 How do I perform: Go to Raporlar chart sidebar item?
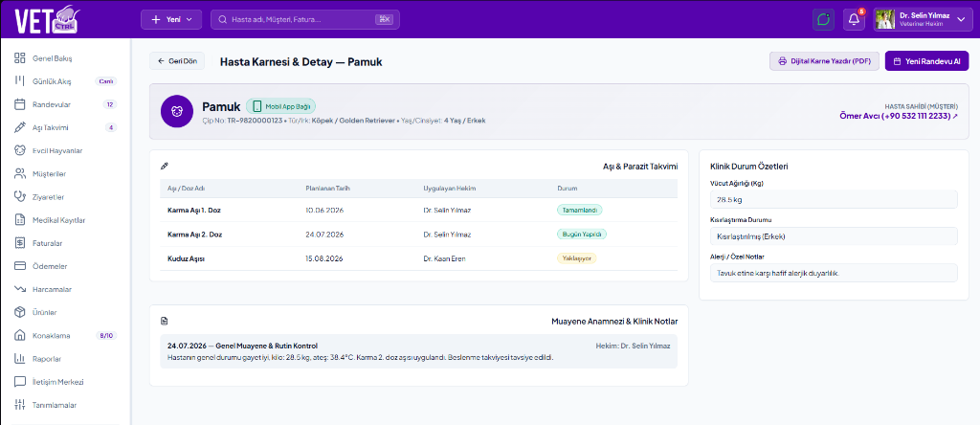[66, 359]
